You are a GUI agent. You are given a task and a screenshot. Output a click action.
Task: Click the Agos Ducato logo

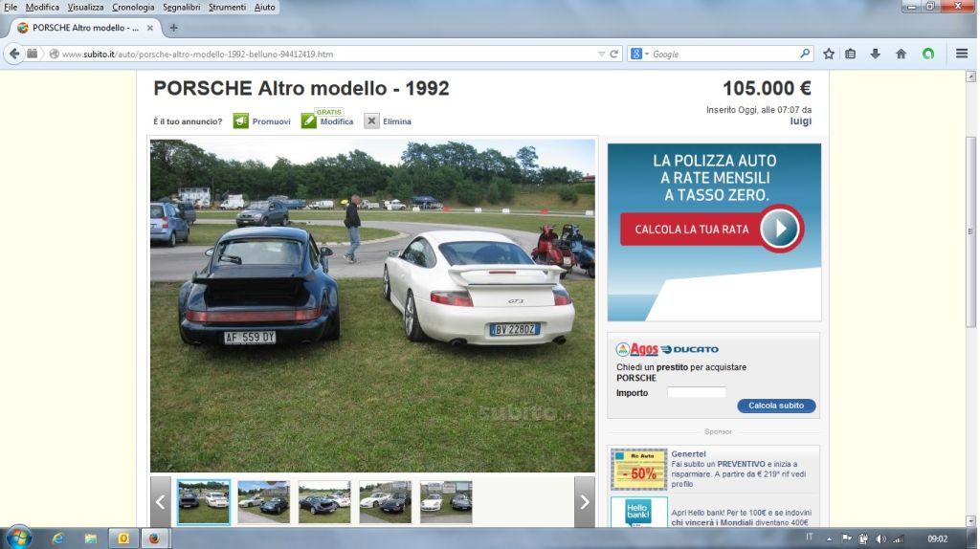point(667,349)
